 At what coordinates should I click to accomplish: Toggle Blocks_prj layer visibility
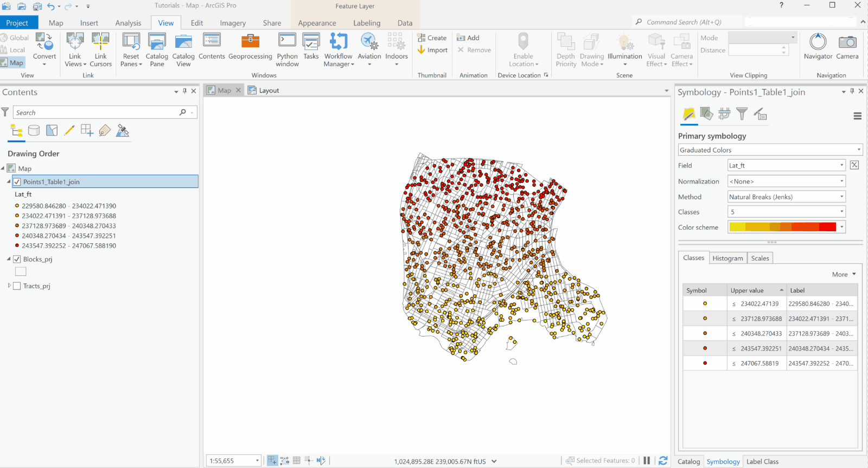(17, 259)
